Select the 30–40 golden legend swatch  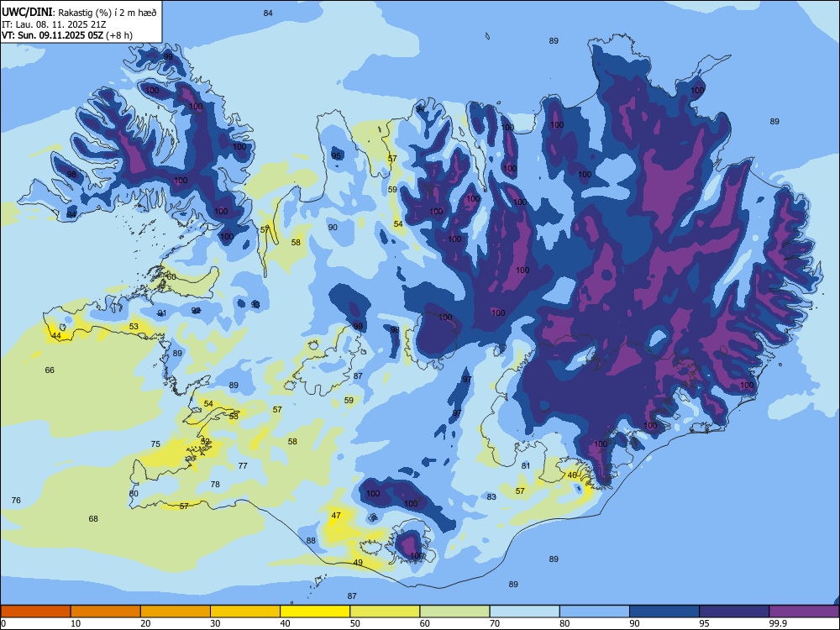[245, 612]
